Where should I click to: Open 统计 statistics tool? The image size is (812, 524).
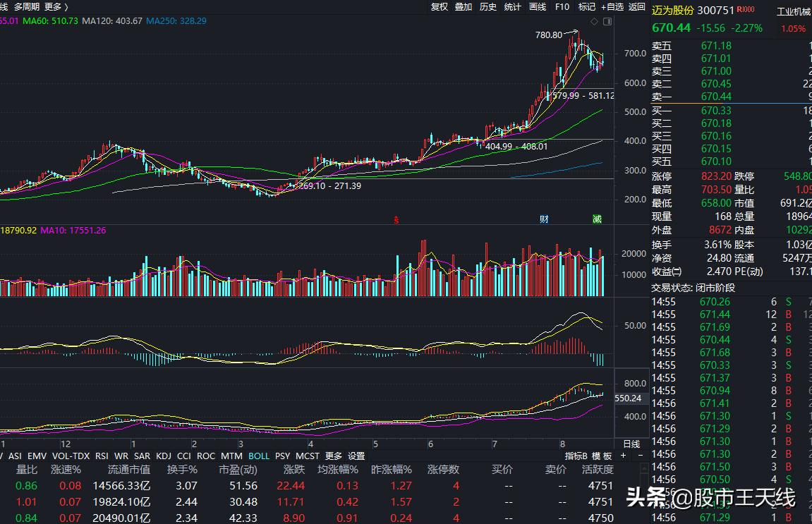click(x=512, y=7)
